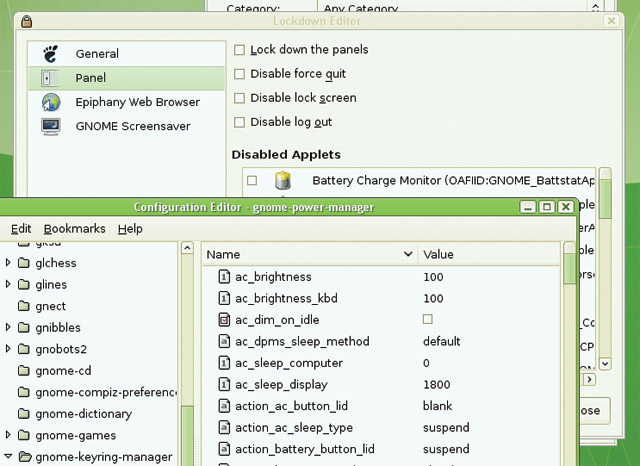Select the GNOME Screensaver monitor icon
This screenshot has width=640, height=466.
(x=51, y=126)
